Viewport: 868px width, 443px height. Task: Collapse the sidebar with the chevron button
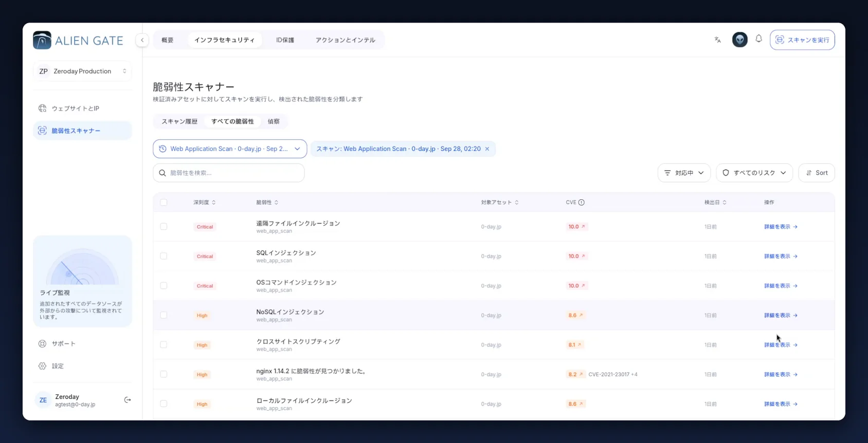(x=142, y=40)
